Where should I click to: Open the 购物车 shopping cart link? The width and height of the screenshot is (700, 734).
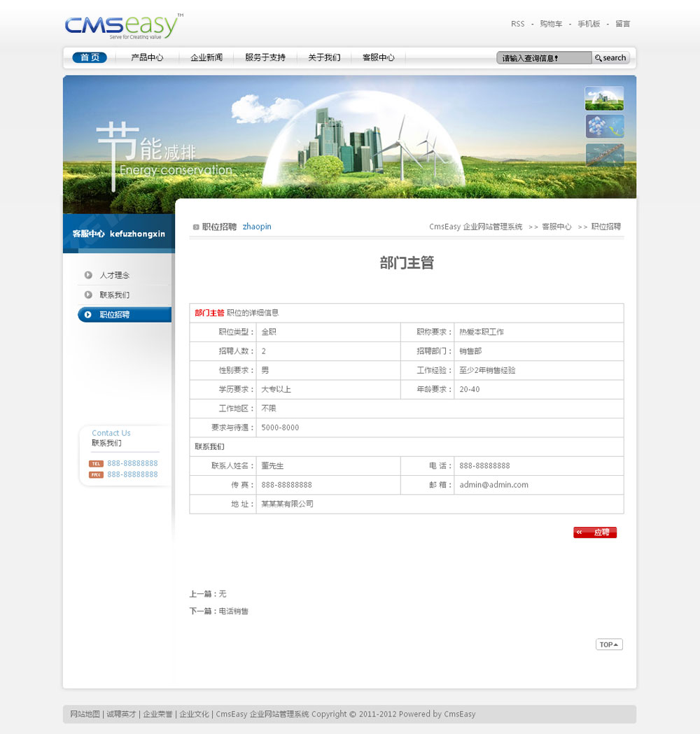coord(551,24)
